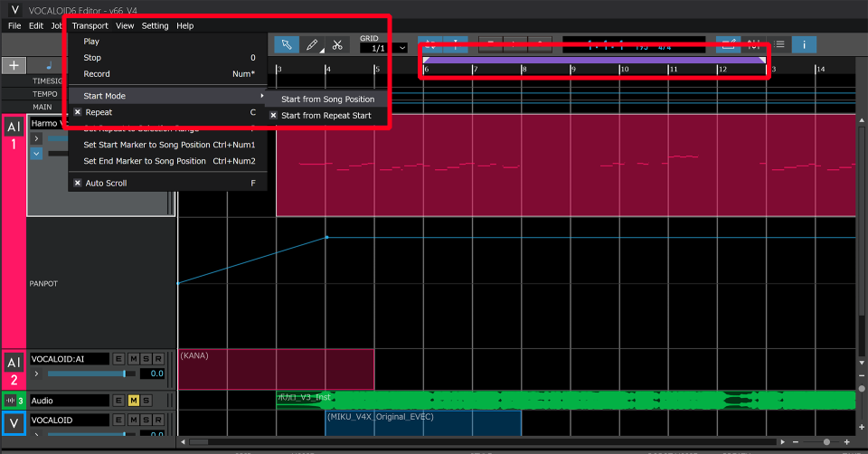Choose Play from Transport menu
This screenshot has height=454, width=868.
tap(168, 42)
